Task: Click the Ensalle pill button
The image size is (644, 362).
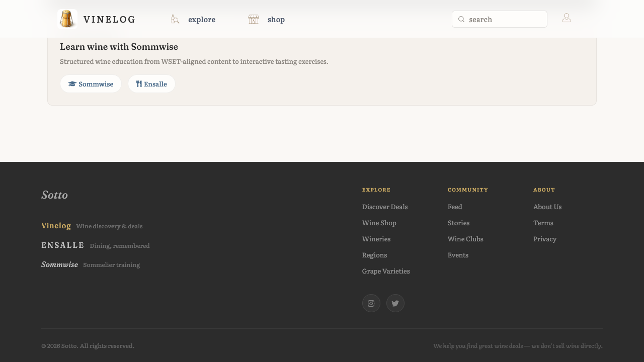Action: [151, 84]
